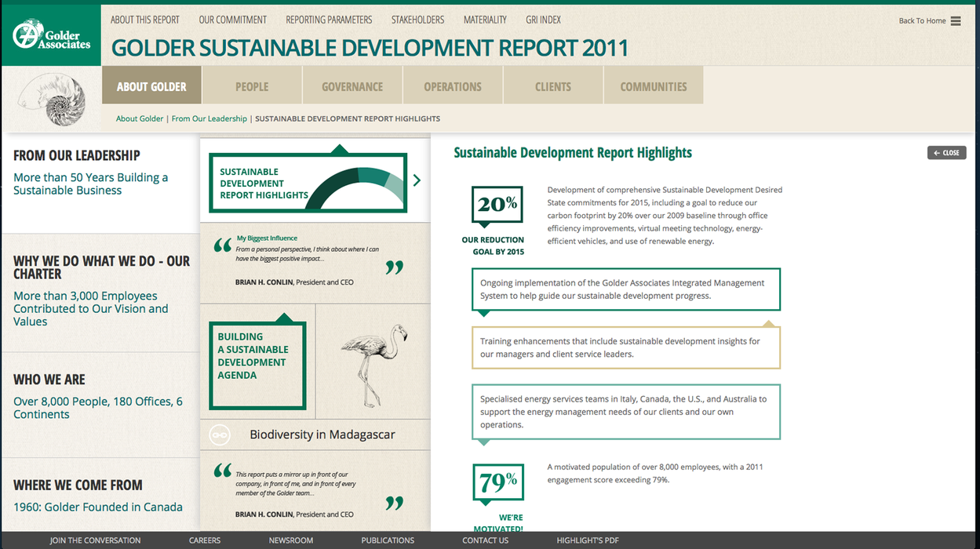Click the green arc progress graphic

(x=357, y=188)
